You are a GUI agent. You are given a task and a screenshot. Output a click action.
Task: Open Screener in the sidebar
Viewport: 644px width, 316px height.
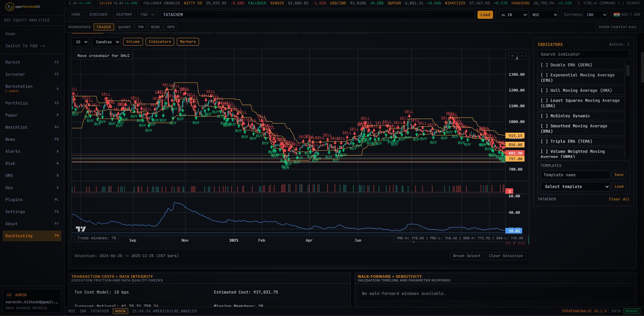tap(32, 74)
